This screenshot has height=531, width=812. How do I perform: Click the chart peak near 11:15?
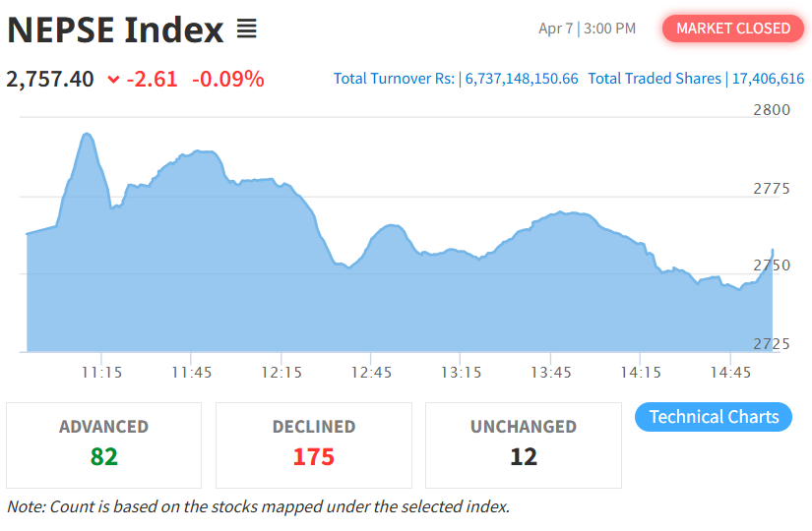click(87, 135)
